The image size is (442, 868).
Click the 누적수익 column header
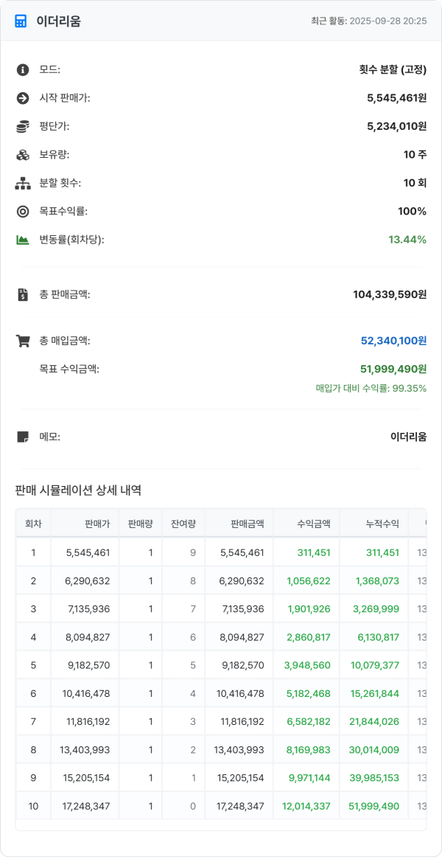382,524
